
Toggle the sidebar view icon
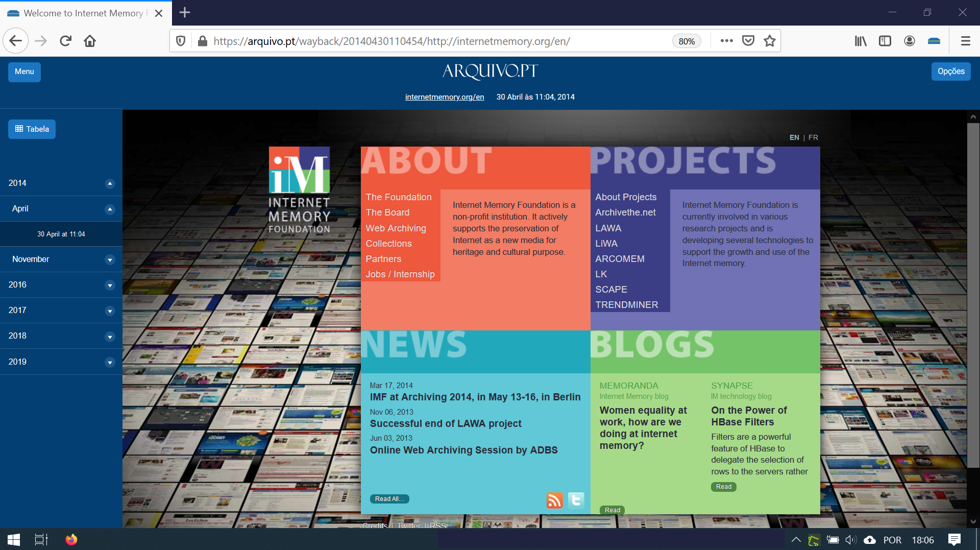point(885,41)
